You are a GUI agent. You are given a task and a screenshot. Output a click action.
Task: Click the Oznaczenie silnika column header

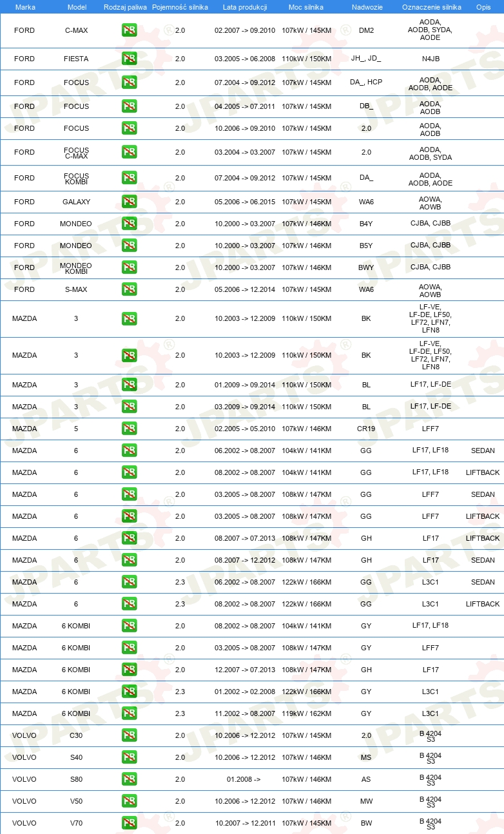431,6
